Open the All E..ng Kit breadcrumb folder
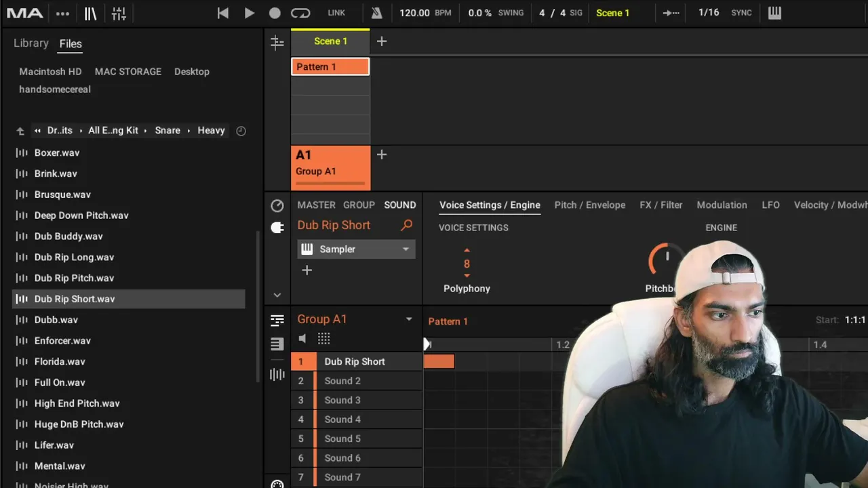The image size is (868, 488). [113, 130]
